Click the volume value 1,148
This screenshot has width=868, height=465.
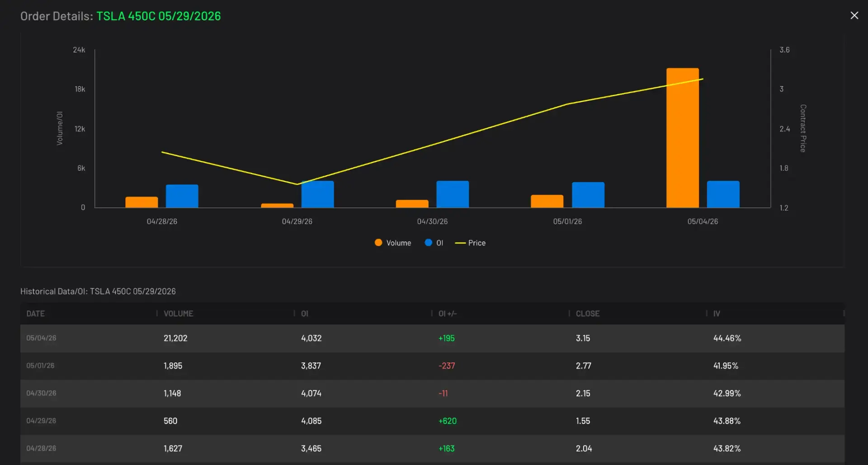click(172, 393)
